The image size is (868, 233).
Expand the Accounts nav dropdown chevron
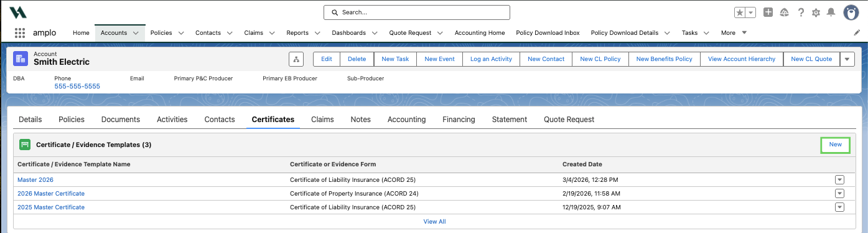pyautogui.click(x=136, y=33)
